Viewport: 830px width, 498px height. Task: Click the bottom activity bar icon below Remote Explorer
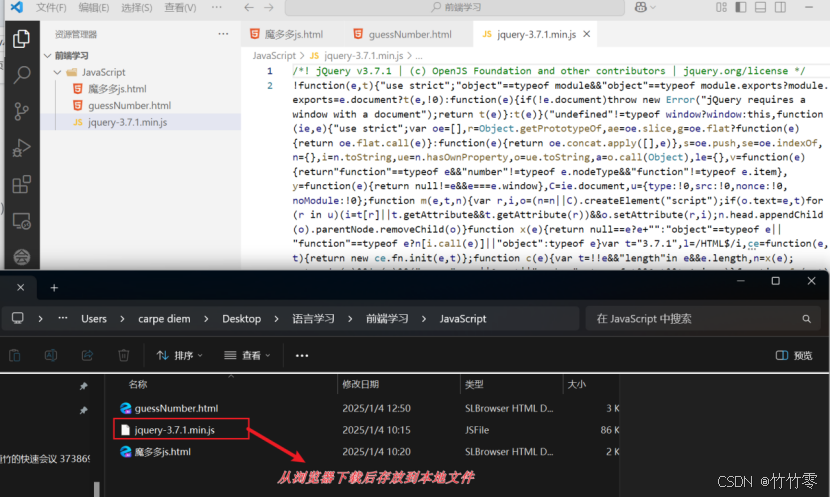(21, 257)
